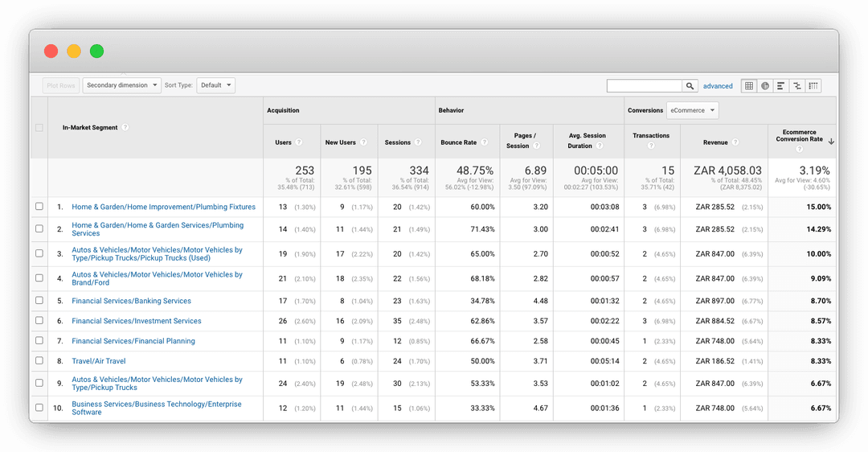This screenshot has height=452, width=868.
Task: Check the row 6 Investment Services checkbox
Action: click(39, 320)
